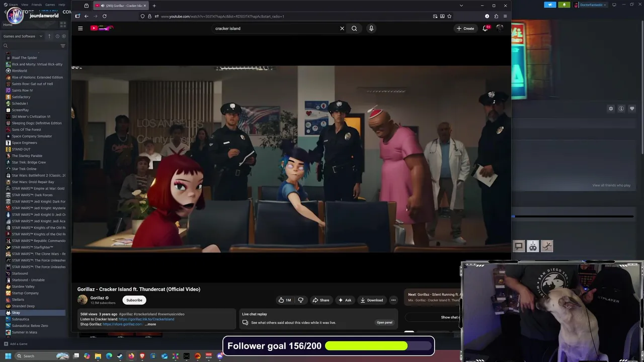
Task: Click View all friends who play
Action: pos(611,185)
